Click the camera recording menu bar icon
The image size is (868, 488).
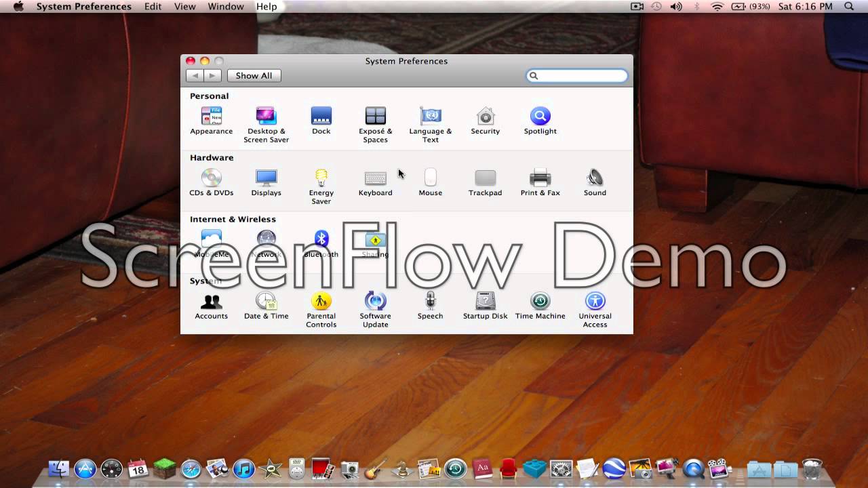[637, 6]
